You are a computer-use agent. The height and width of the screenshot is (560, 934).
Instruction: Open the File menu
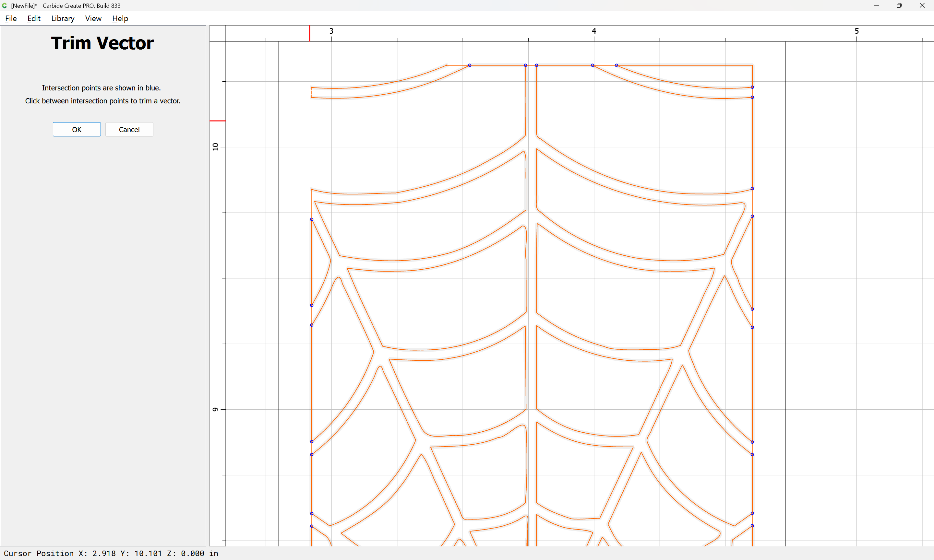click(11, 18)
